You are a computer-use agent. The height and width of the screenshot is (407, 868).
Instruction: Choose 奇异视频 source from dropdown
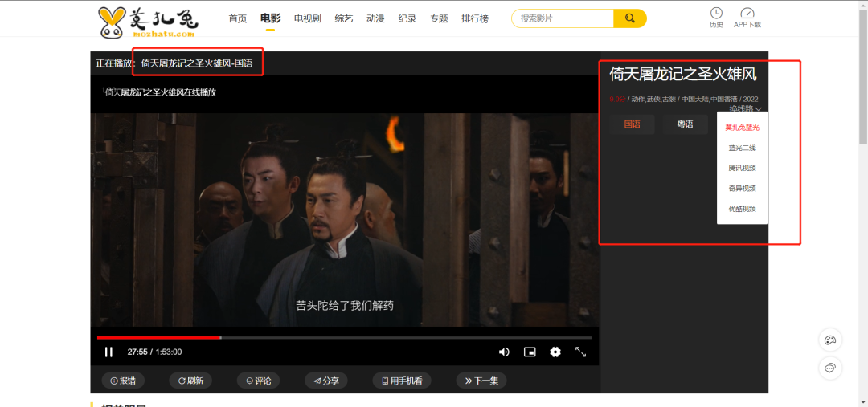coord(743,189)
